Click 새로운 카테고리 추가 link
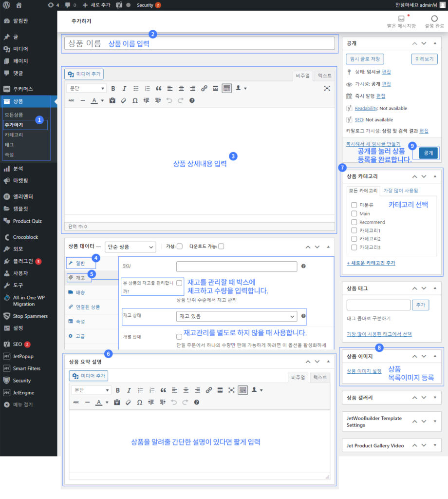448x499 pixels. click(x=371, y=263)
